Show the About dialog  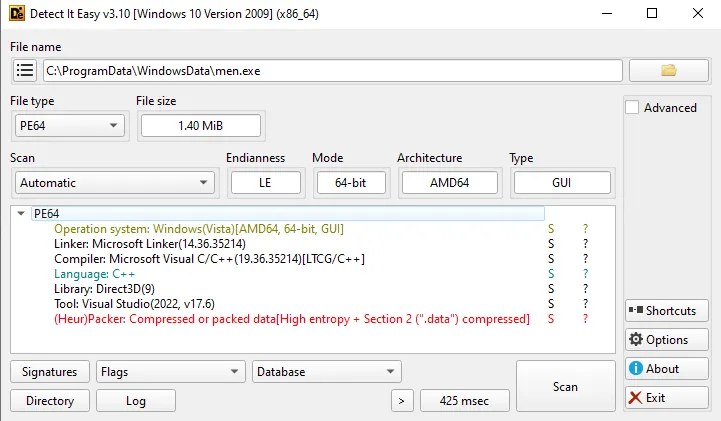666,368
